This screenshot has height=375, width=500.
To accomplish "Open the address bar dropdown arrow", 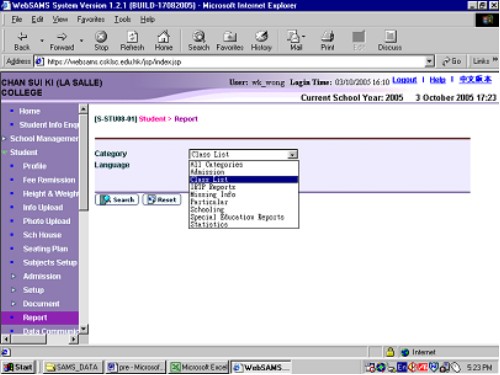I will [x=429, y=61].
